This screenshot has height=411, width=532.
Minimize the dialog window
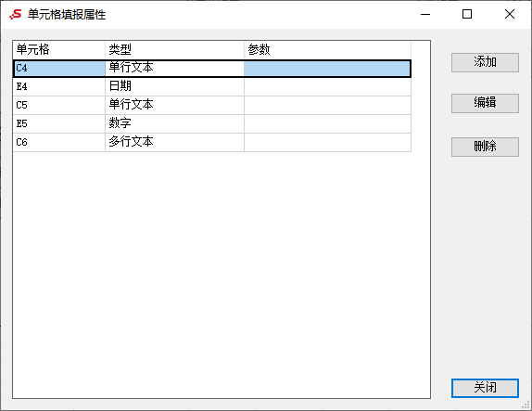tap(425, 14)
